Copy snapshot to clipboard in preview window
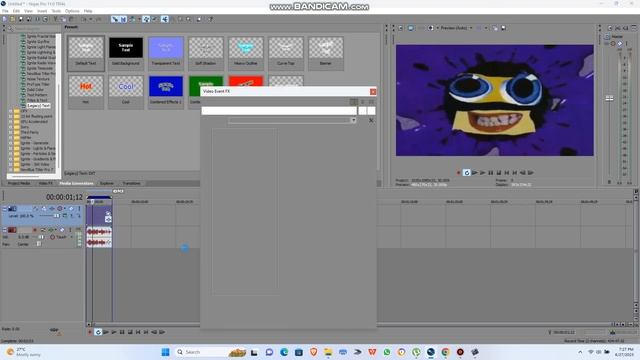 tap(495, 28)
